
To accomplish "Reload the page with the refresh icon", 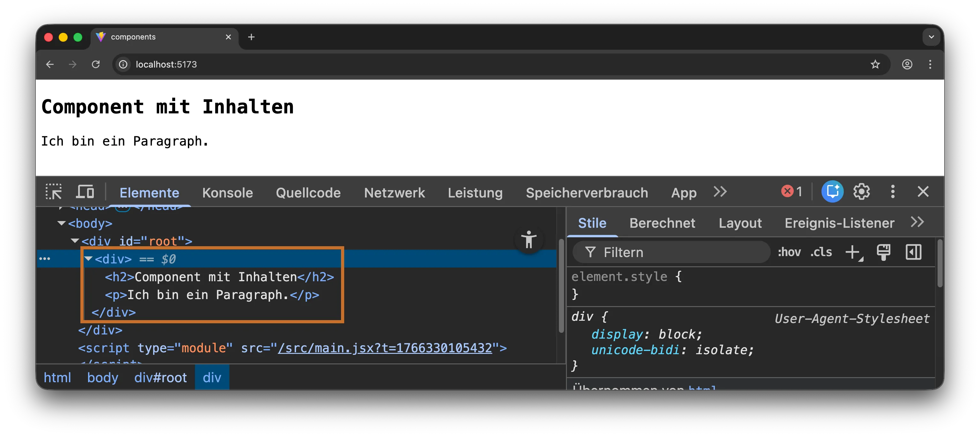I will pyautogui.click(x=96, y=64).
